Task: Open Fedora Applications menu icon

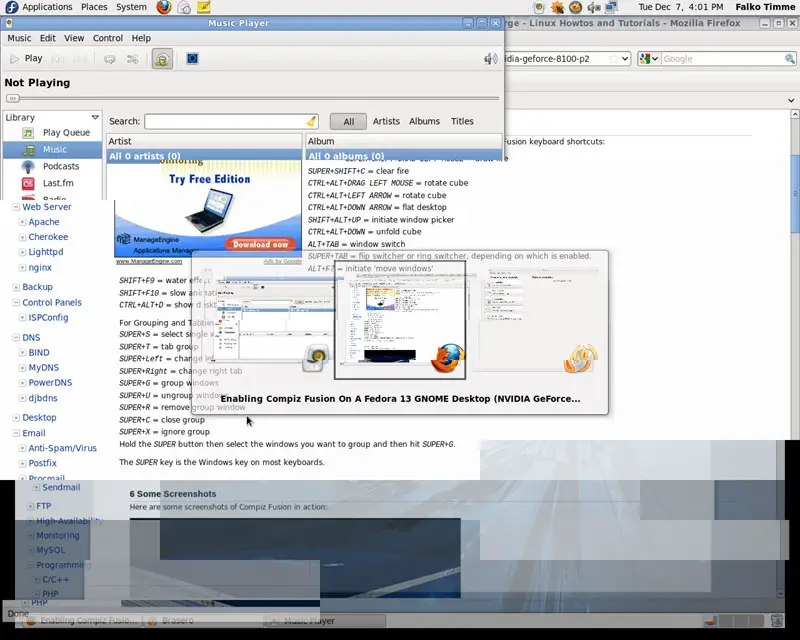Action: (11, 7)
